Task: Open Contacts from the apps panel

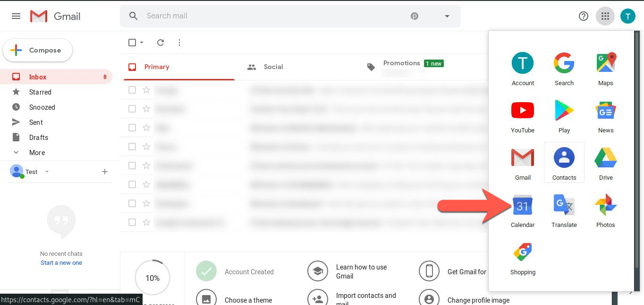Action: point(564,162)
